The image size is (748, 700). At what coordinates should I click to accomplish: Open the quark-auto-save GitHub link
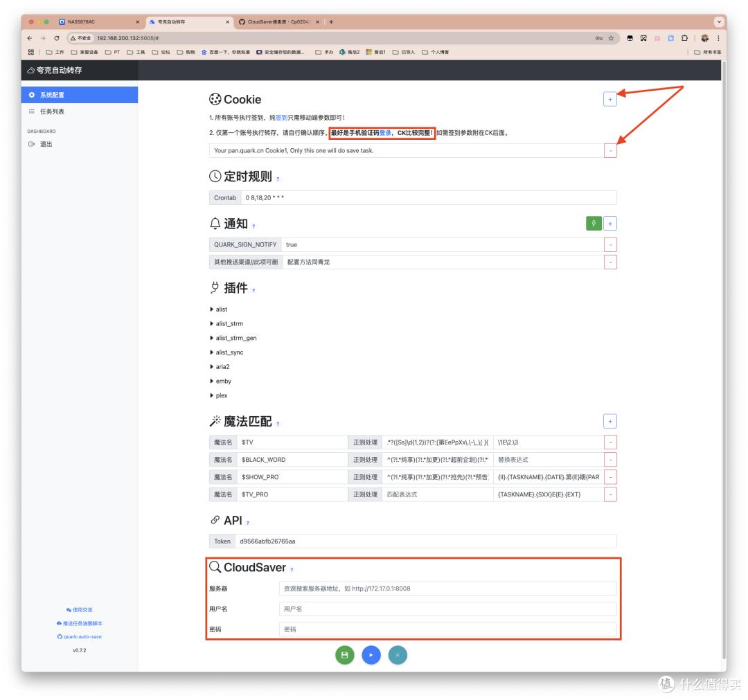[82, 636]
